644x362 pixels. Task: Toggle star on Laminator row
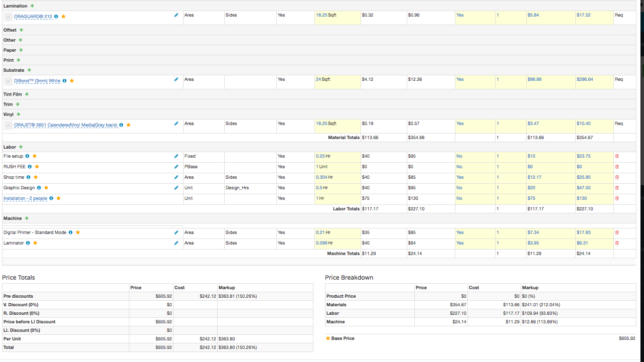[35, 243]
